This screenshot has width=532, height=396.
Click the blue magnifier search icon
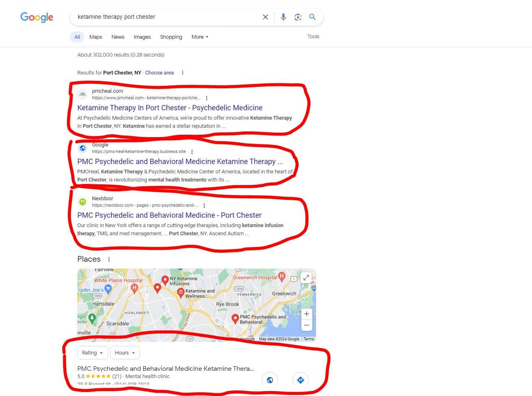pyautogui.click(x=312, y=17)
